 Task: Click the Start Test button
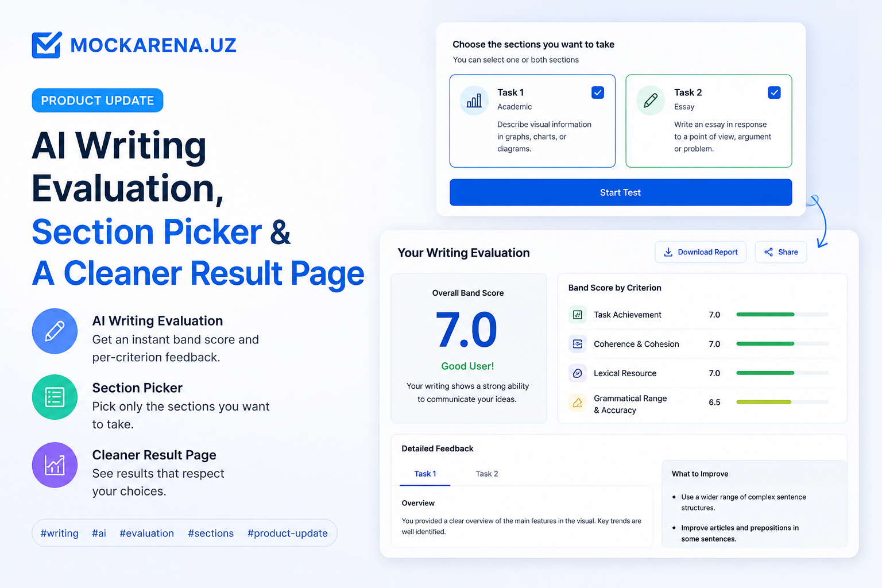click(621, 192)
